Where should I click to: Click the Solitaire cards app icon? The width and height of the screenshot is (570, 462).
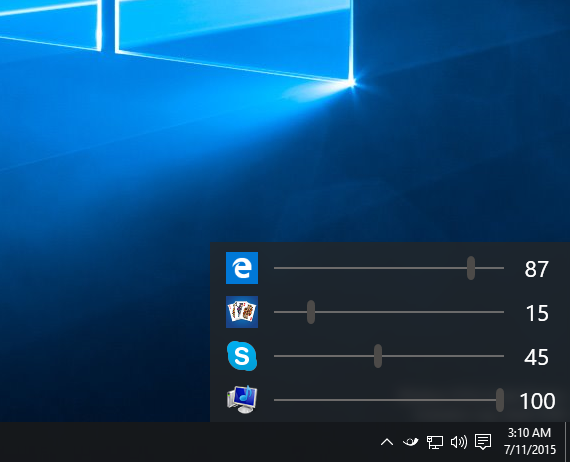(x=242, y=312)
